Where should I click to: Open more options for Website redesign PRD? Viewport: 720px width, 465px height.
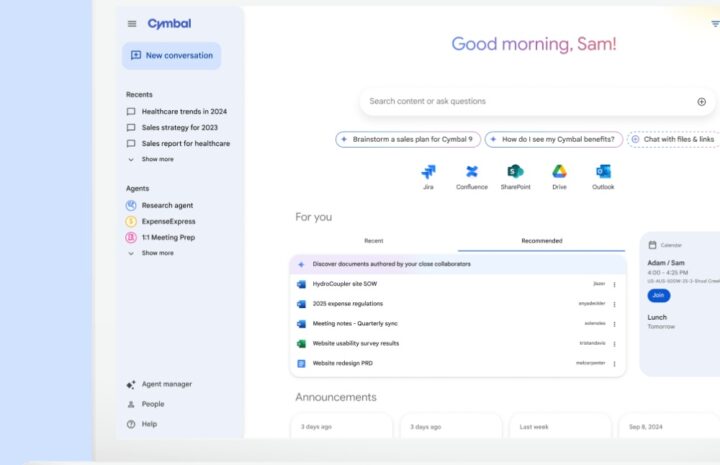(x=614, y=364)
